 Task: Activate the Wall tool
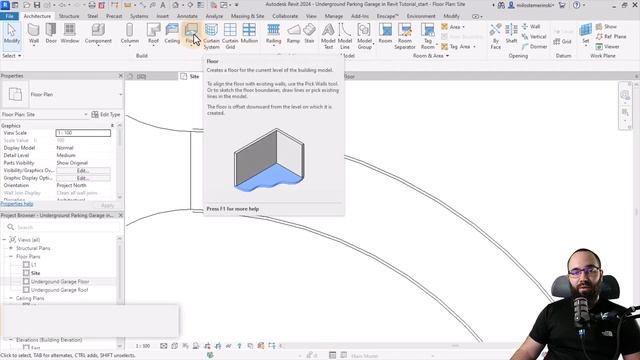pyautogui.click(x=34, y=33)
